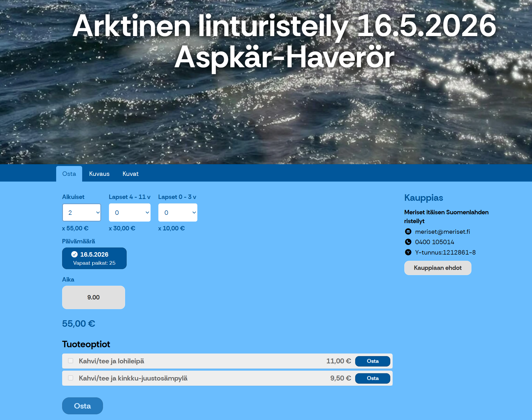Click the Päivämäärä label
Viewport: 532px width, 420px height.
pos(79,241)
